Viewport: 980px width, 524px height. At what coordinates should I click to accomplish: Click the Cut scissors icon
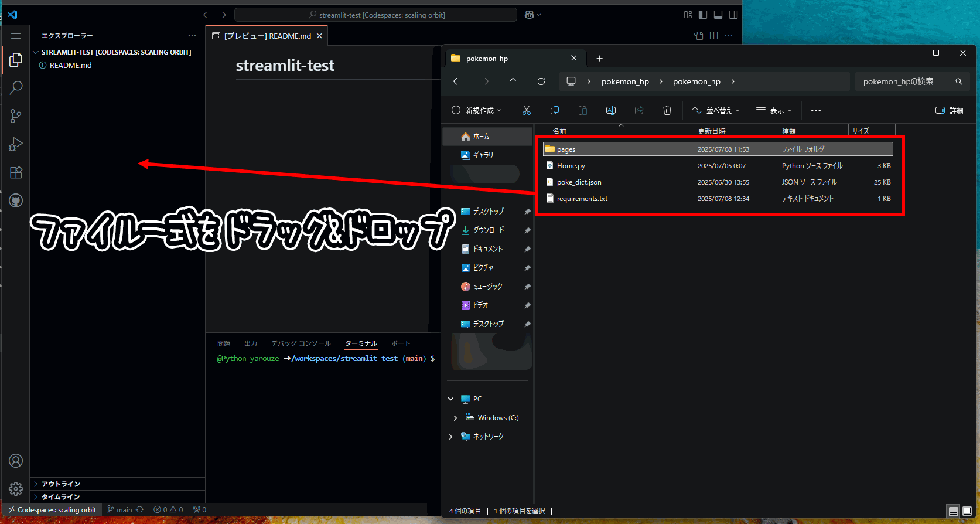527,110
